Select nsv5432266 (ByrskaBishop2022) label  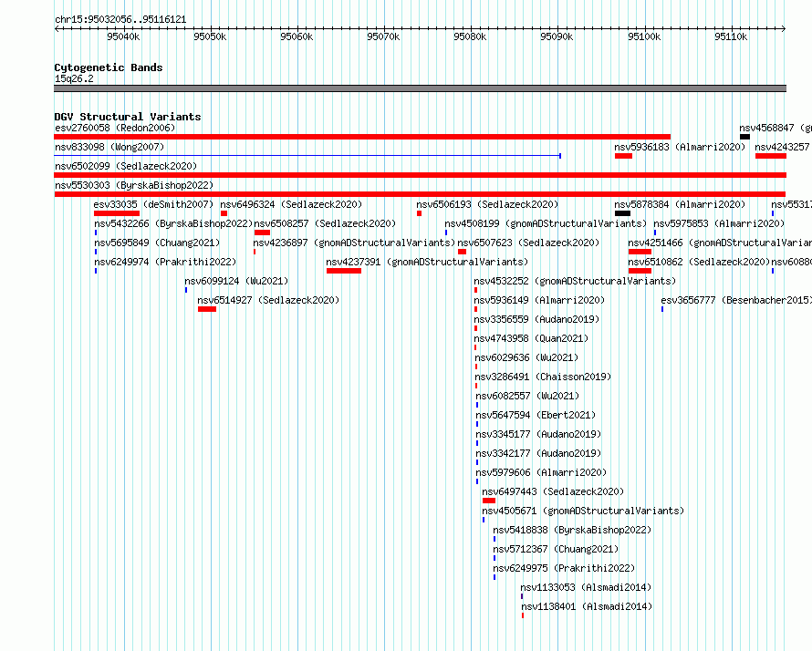coord(173,223)
